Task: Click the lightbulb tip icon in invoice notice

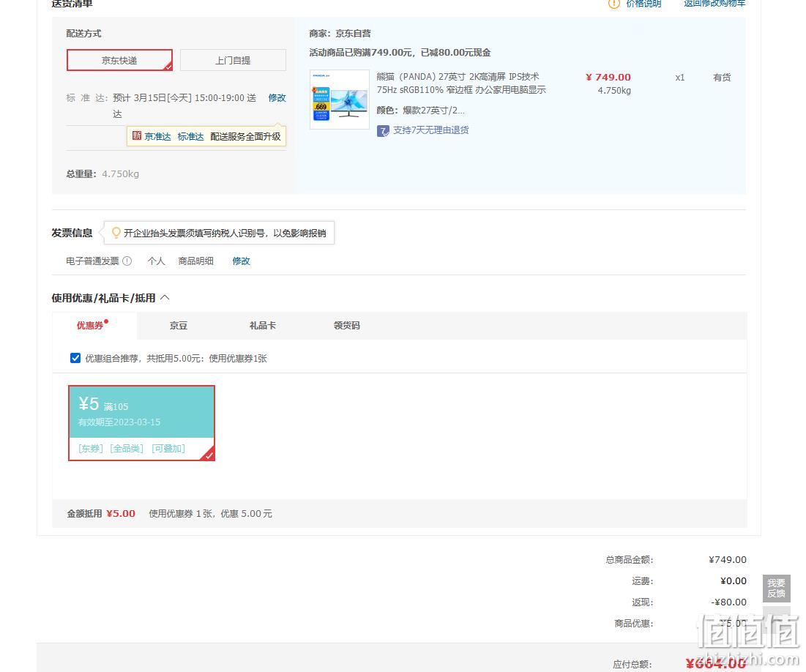Action: point(116,233)
